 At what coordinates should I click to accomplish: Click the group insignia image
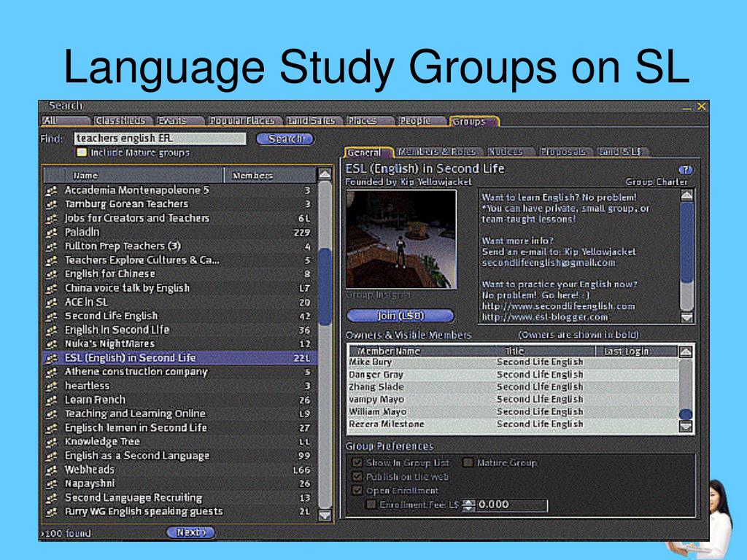pyautogui.click(x=401, y=239)
